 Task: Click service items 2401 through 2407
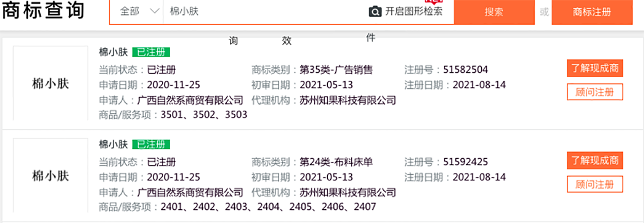coord(268,207)
